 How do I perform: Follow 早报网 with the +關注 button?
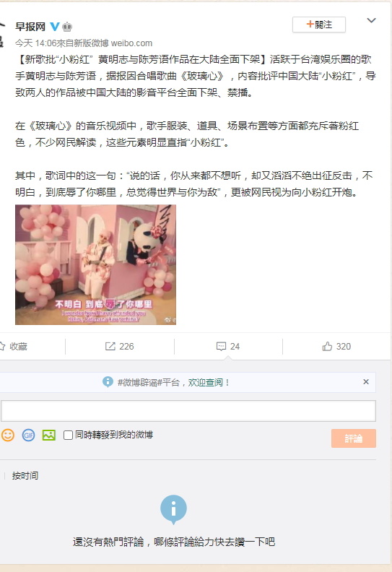point(319,25)
